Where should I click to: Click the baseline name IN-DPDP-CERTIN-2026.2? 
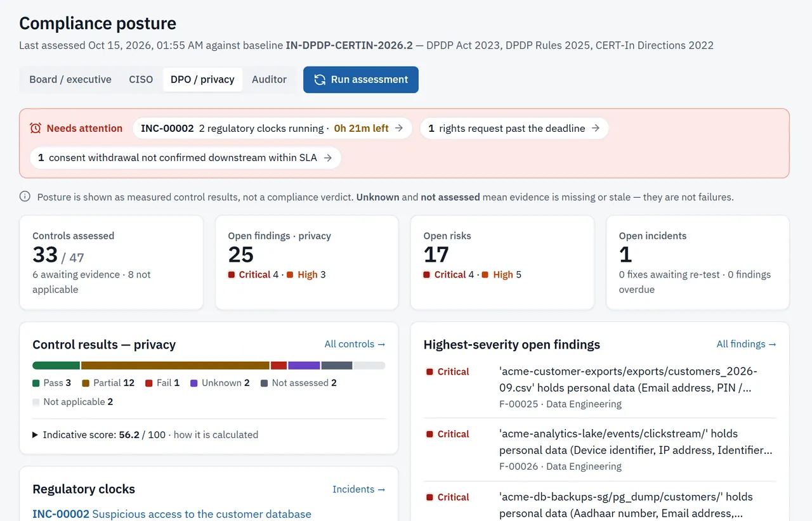pyautogui.click(x=349, y=46)
